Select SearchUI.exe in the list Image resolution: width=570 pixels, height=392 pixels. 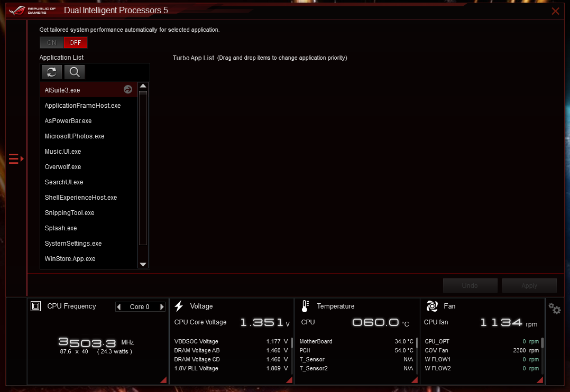coord(89,182)
